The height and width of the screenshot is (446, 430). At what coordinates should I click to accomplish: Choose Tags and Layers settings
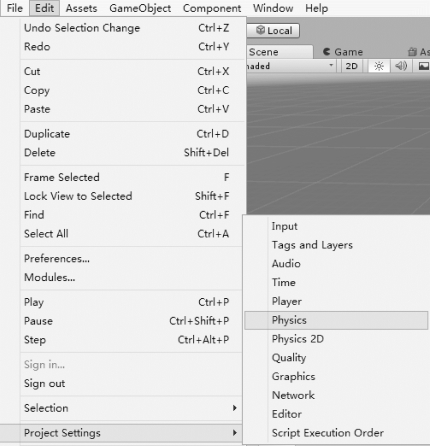click(x=312, y=245)
